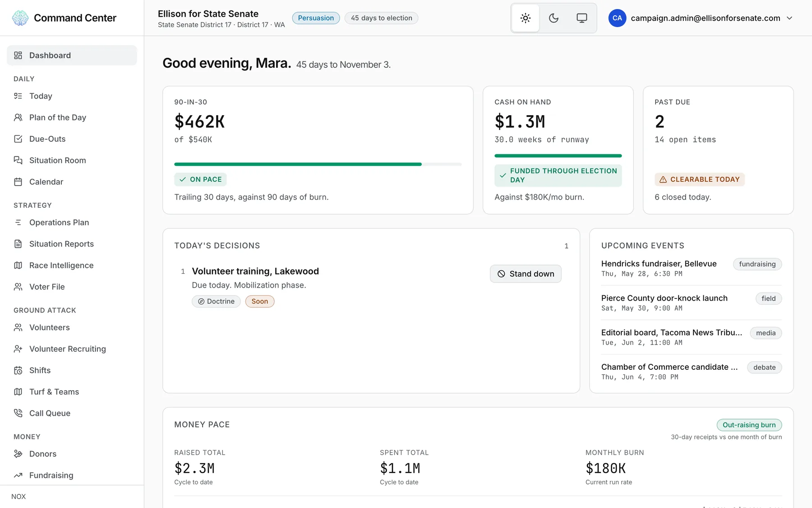Click the Today list icon
812x508 pixels.
click(18, 96)
